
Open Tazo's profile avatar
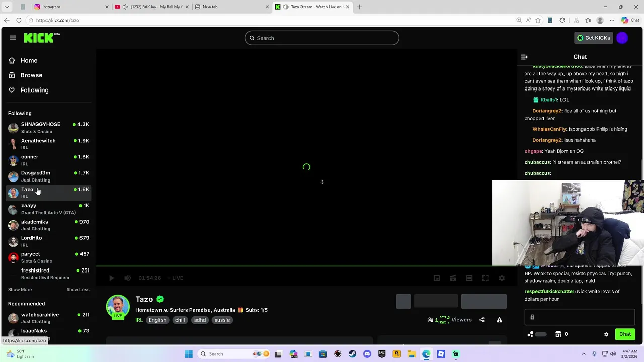point(118,307)
